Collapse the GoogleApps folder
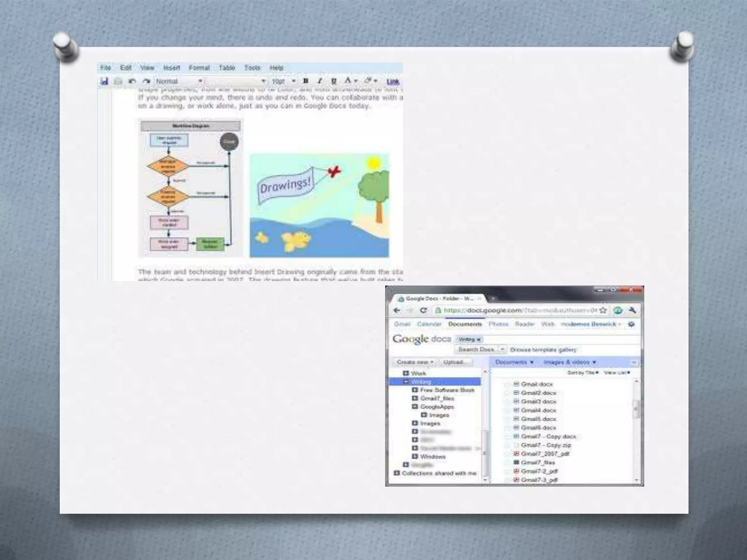 [415, 407]
